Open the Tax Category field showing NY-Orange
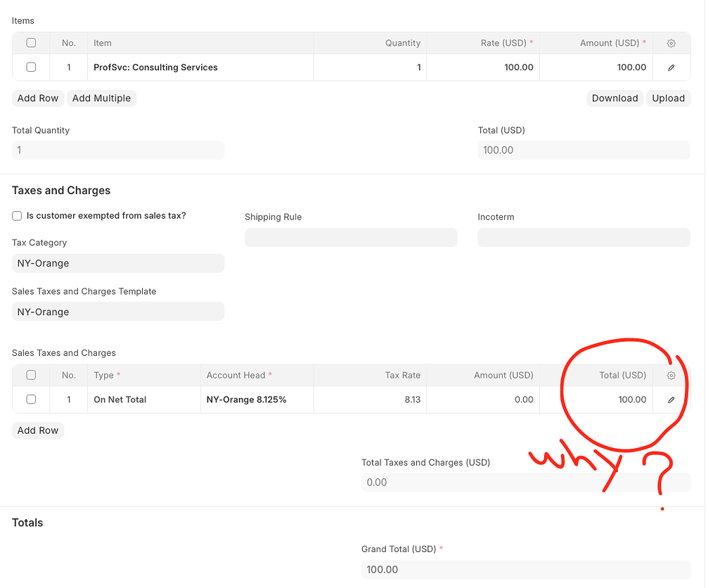The image size is (720, 588). [x=118, y=262]
